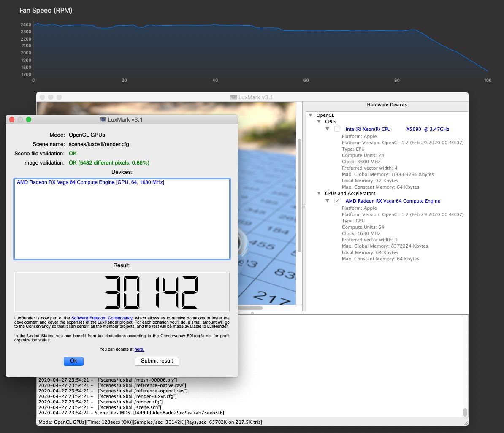Click the 'Compute Units: 64' row

coord(363,227)
